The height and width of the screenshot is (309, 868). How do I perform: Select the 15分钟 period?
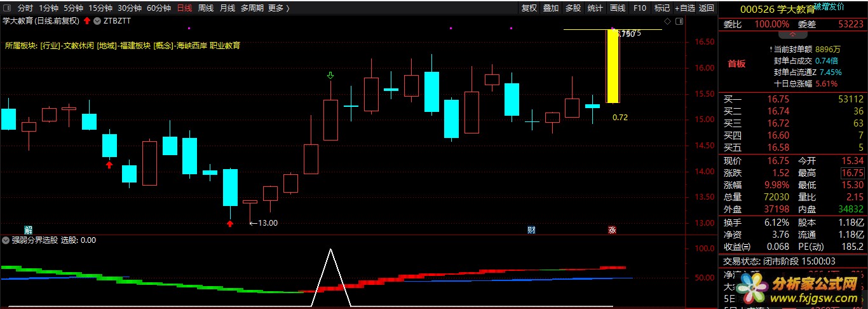100,8
